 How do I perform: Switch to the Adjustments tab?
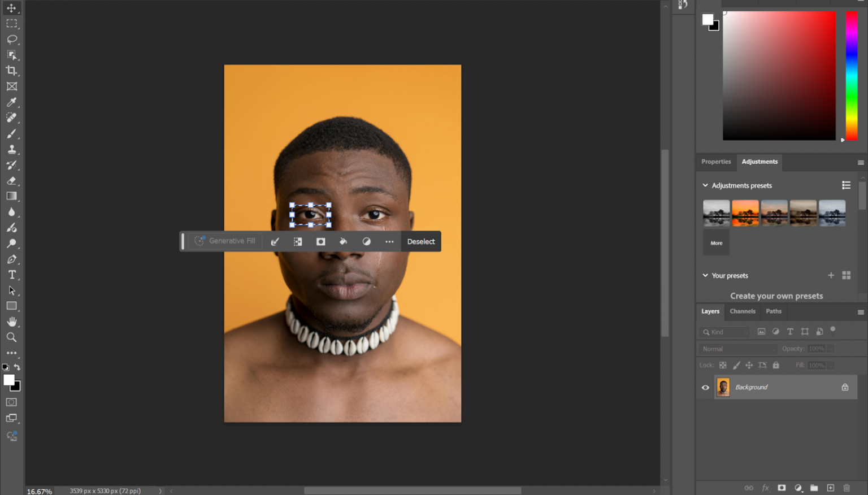tap(759, 162)
